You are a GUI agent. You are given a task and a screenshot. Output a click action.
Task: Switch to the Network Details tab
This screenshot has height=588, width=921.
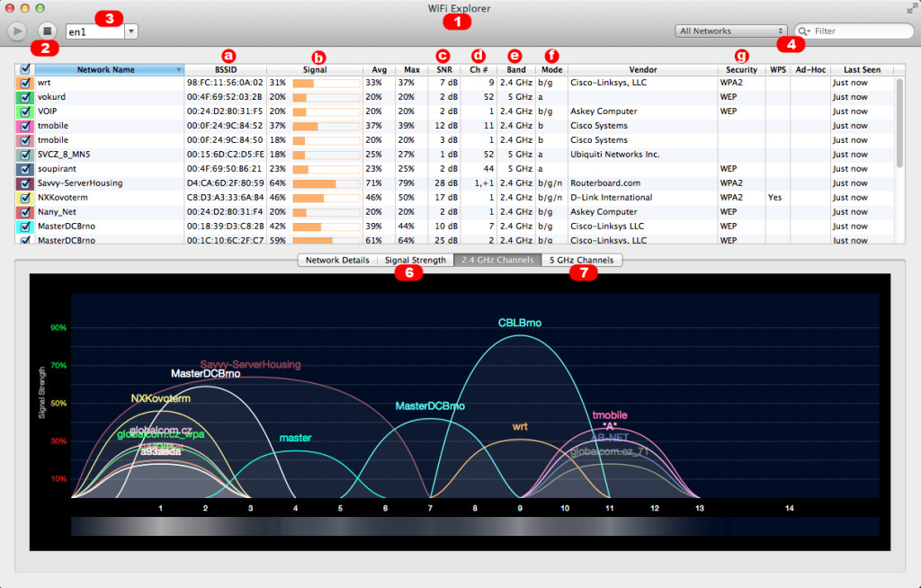point(337,261)
